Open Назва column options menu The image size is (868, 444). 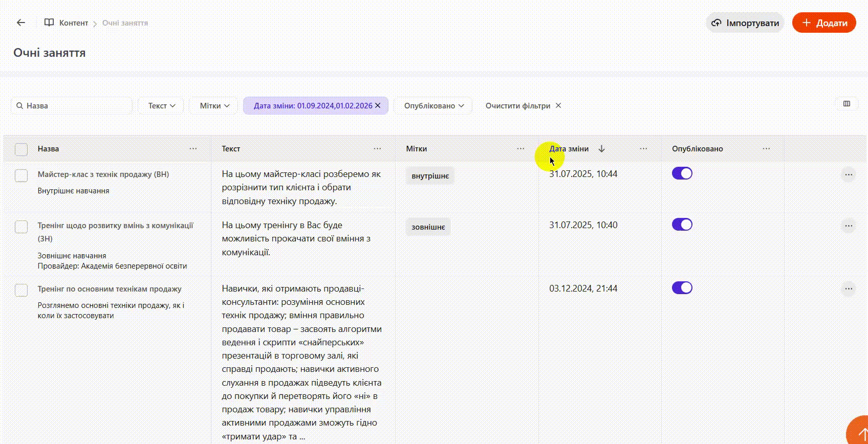pos(193,149)
